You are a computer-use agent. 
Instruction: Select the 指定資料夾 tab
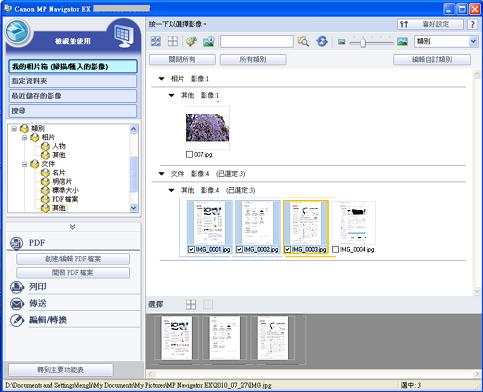click(x=73, y=81)
